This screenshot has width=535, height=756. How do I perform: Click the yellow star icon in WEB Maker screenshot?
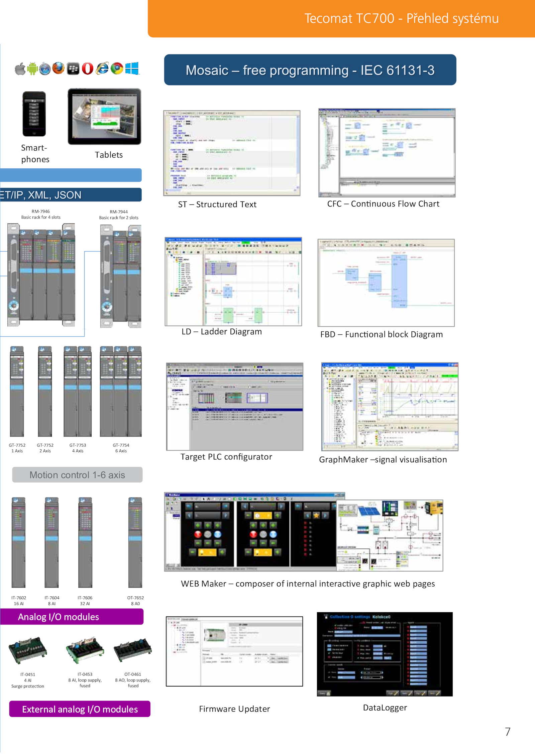316,515
